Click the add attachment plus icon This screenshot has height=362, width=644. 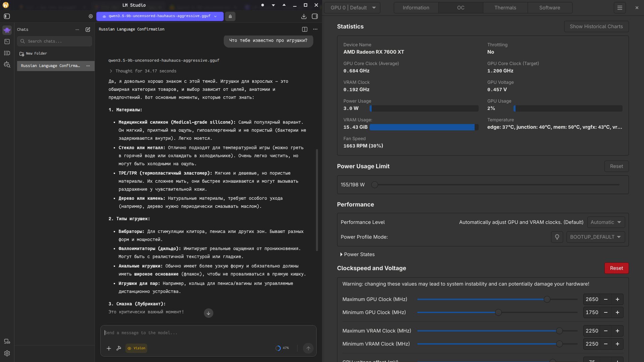109,348
